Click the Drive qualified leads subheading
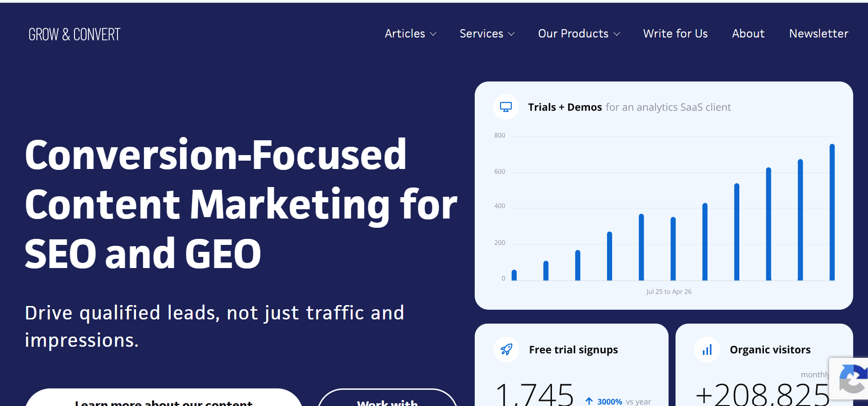The width and height of the screenshot is (868, 406). click(x=214, y=326)
